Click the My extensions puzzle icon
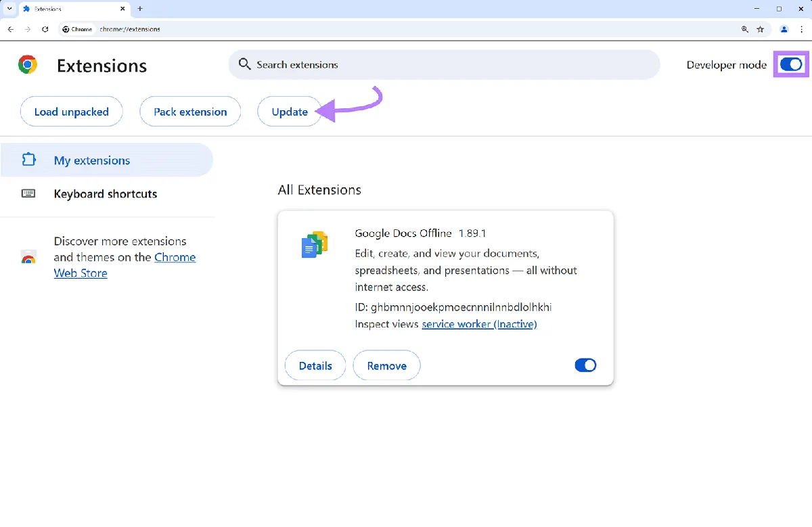Screen dimensions: 812x527 coord(28,160)
